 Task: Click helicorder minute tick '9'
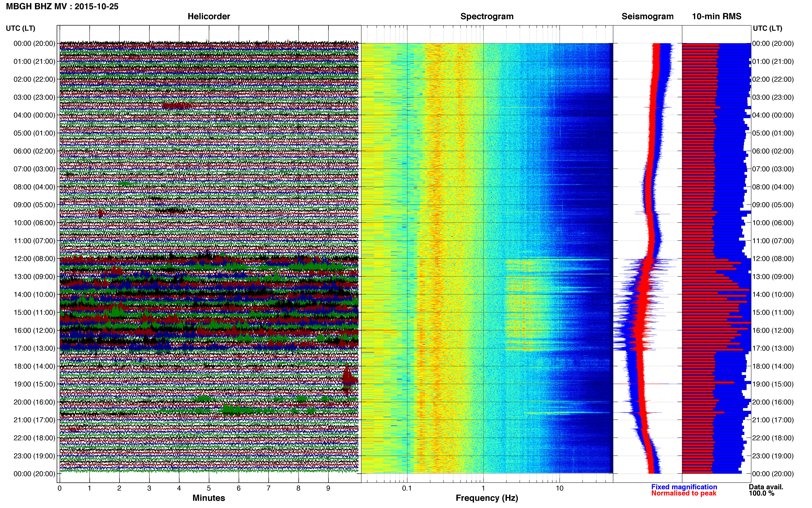point(328,488)
